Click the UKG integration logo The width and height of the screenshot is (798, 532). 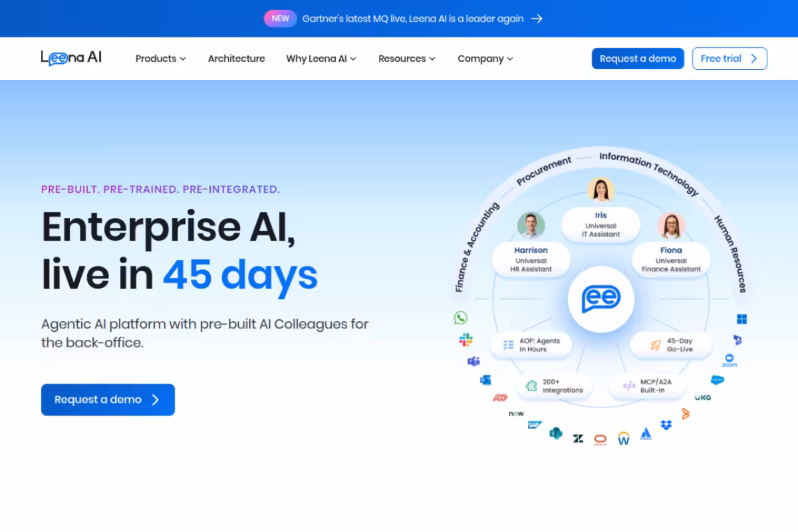pos(702,398)
